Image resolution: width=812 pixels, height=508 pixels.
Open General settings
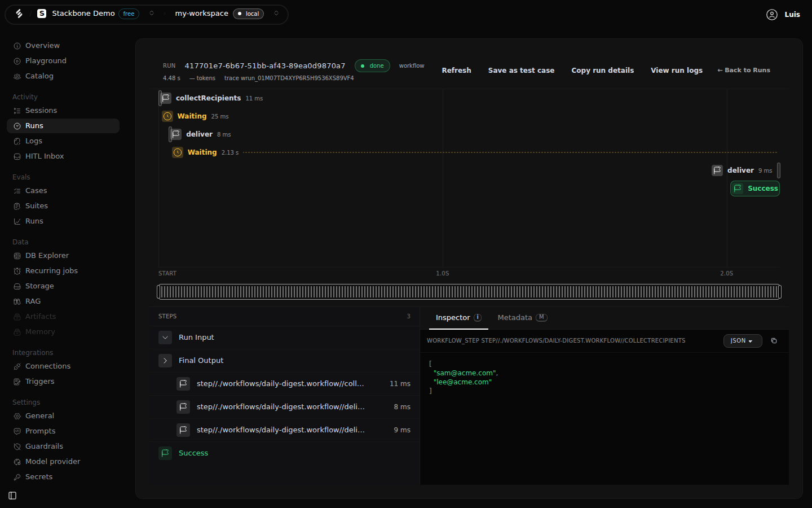point(63,416)
